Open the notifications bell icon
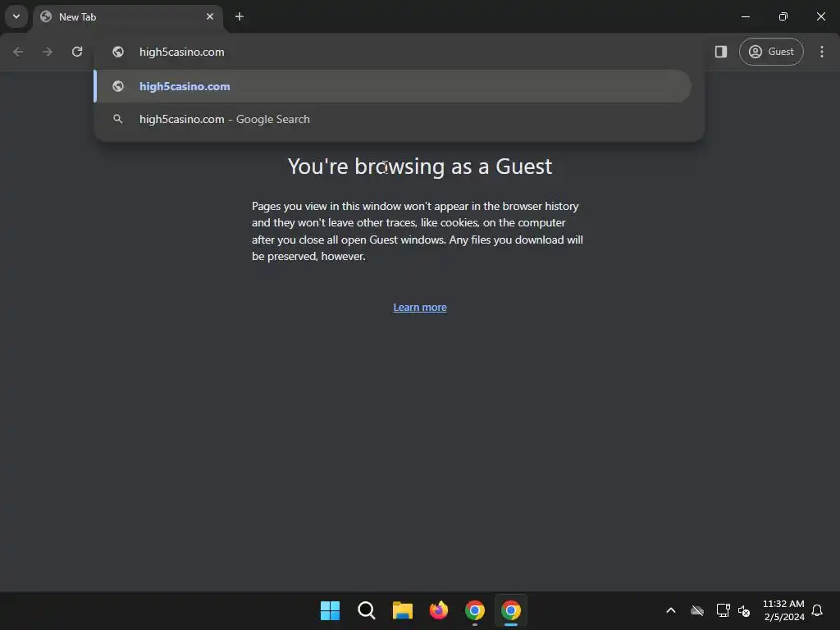Viewport: 840px width, 630px height. click(x=817, y=610)
